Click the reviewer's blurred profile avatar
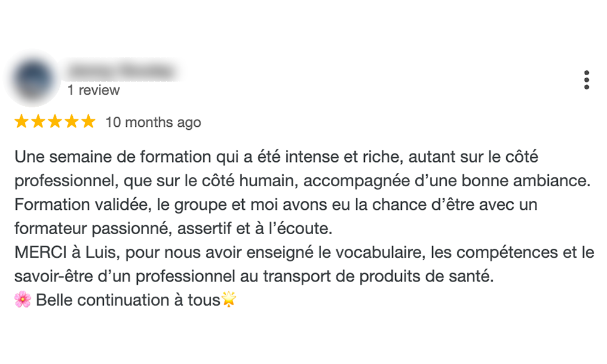The width and height of the screenshot is (607, 364). tap(33, 78)
